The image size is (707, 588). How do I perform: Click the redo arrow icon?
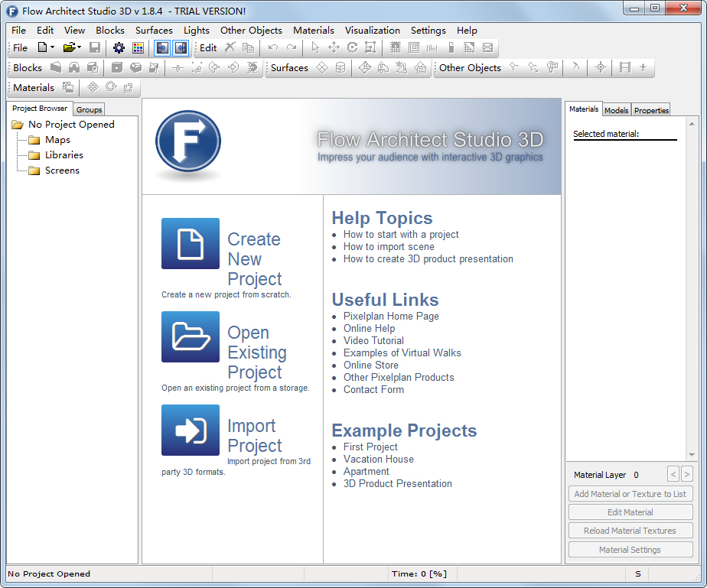tap(292, 47)
